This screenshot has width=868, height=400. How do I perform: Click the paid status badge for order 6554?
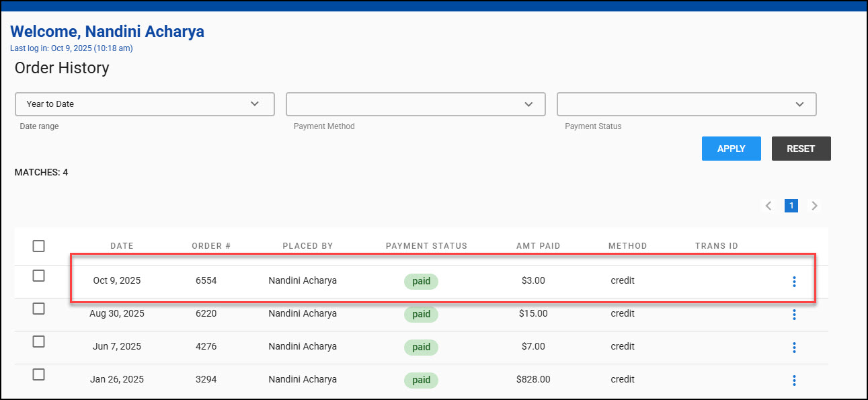point(421,281)
